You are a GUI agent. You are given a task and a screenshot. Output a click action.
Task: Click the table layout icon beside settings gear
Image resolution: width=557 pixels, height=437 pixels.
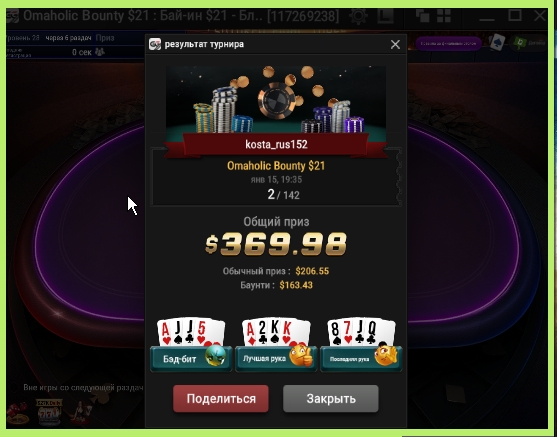pyautogui.click(x=385, y=16)
